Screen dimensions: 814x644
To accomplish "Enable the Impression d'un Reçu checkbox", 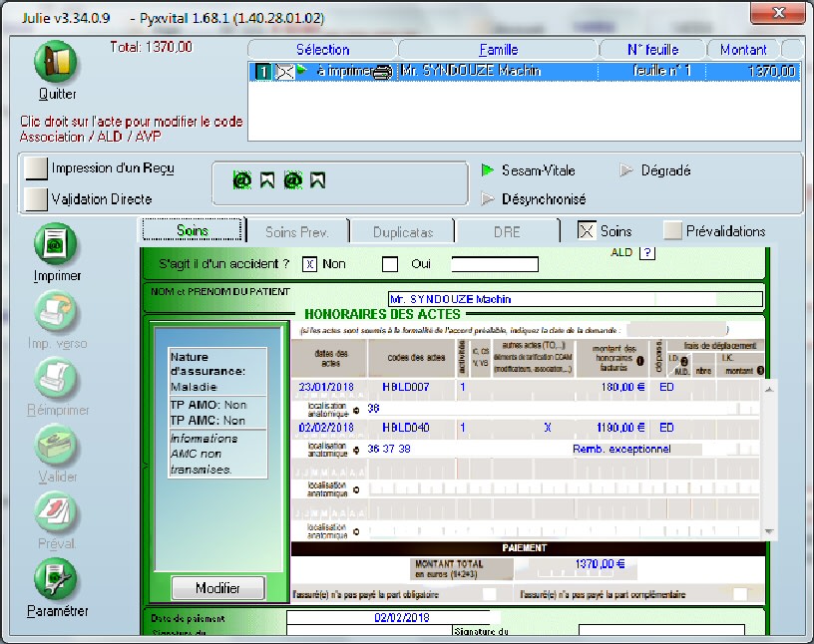I will click(x=36, y=169).
